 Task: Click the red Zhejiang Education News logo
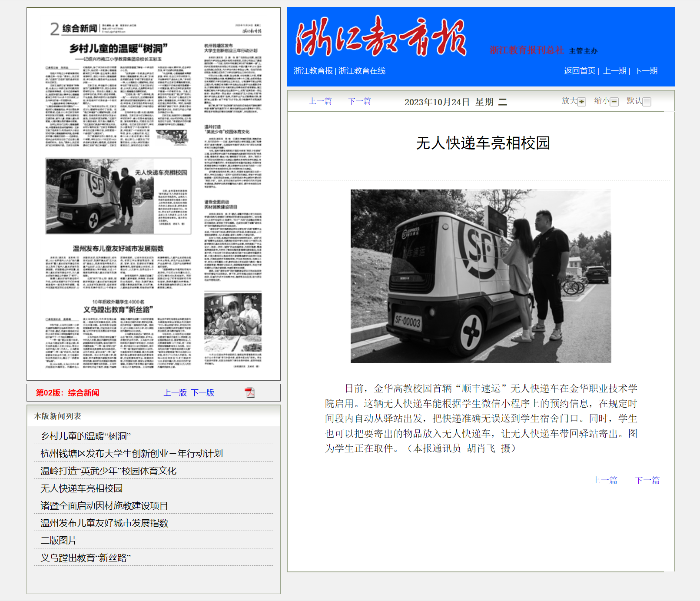[x=381, y=37]
